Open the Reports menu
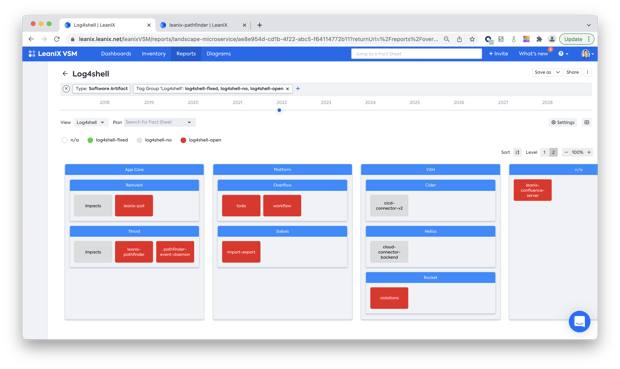Viewport: 620px width, 369px height. tap(186, 54)
